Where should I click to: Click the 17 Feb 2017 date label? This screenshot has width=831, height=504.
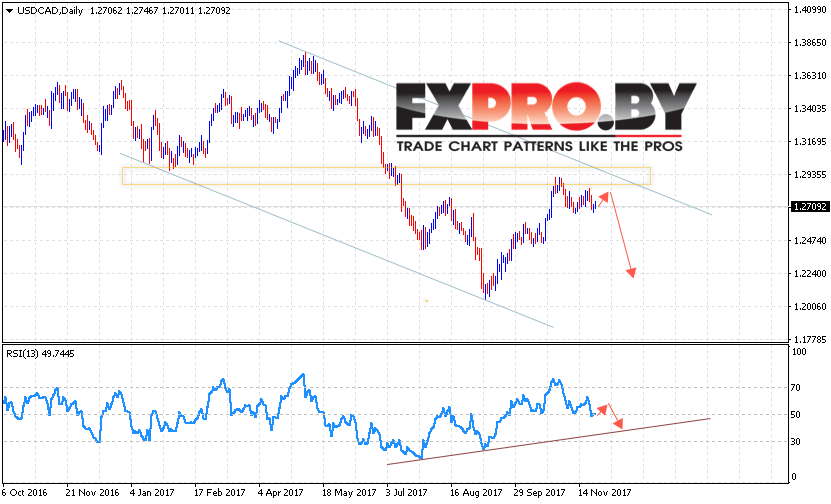(x=219, y=492)
